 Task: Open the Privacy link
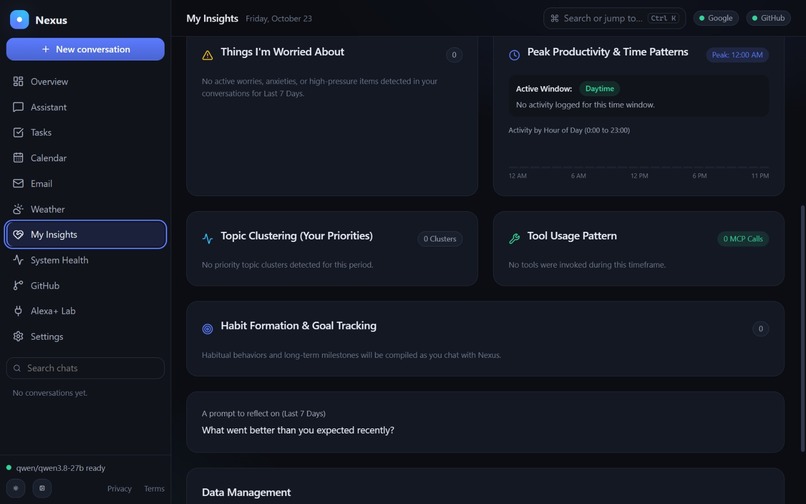click(x=119, y=489)
